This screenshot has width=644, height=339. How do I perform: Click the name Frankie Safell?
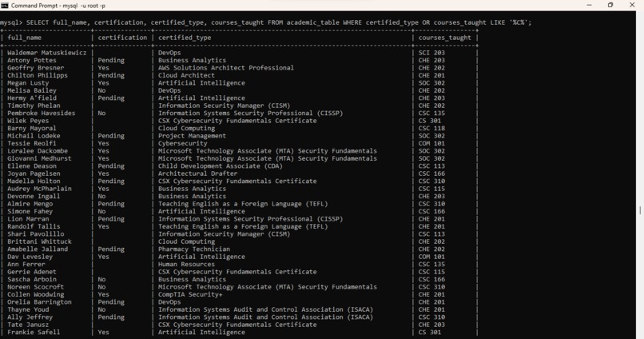[x=34, y=332]
